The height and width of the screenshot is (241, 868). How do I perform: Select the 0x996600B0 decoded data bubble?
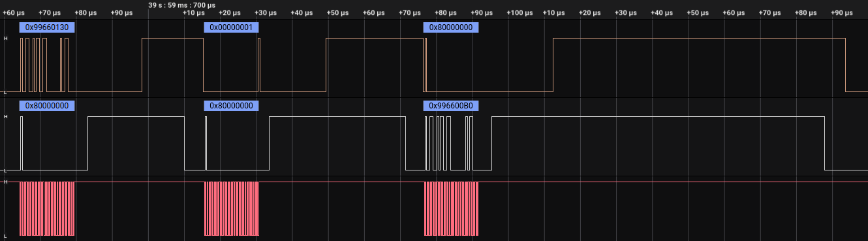[x=451, y=106]
